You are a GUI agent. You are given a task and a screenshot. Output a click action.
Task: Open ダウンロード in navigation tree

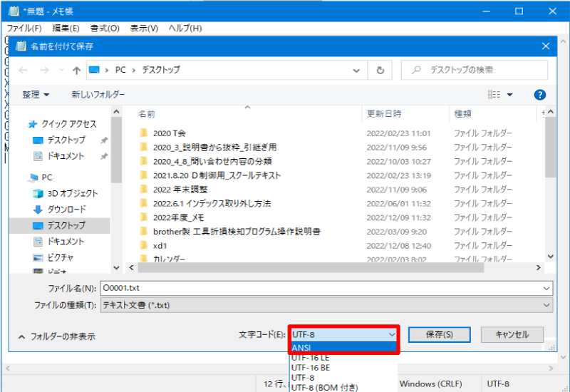click(x=60, y=210)
